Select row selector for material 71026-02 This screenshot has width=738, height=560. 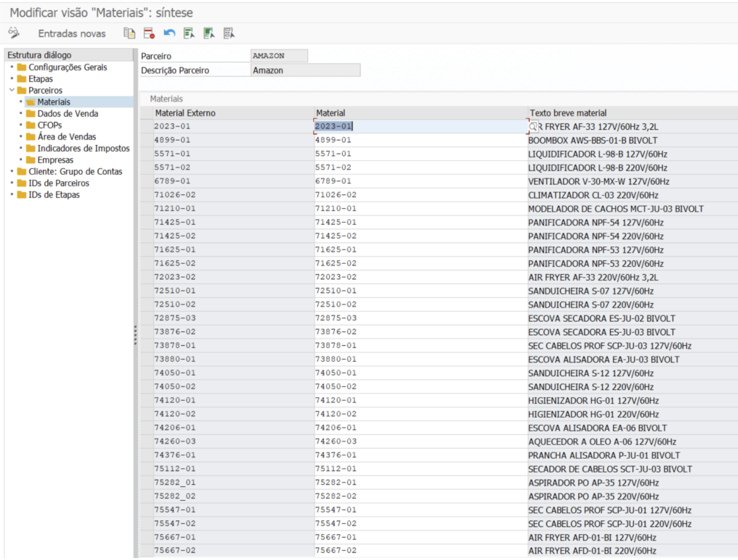pyautogui.click(x=147, y=195)
